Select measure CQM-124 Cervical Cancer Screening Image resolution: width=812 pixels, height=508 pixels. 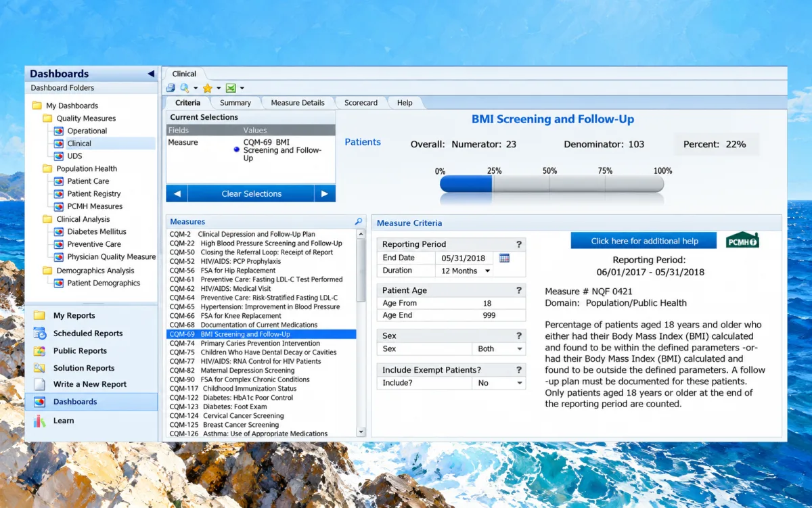[x=261, y=416]
